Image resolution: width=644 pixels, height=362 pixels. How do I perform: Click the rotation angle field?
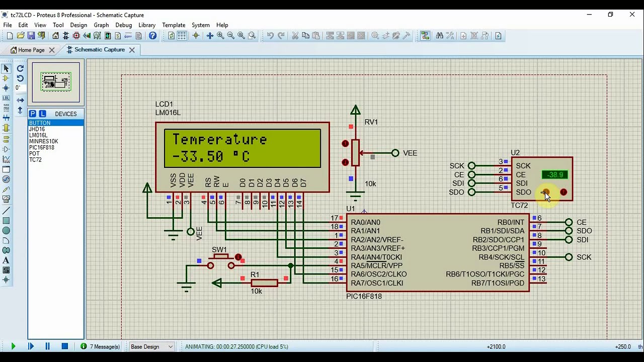[x=20, y=88]
